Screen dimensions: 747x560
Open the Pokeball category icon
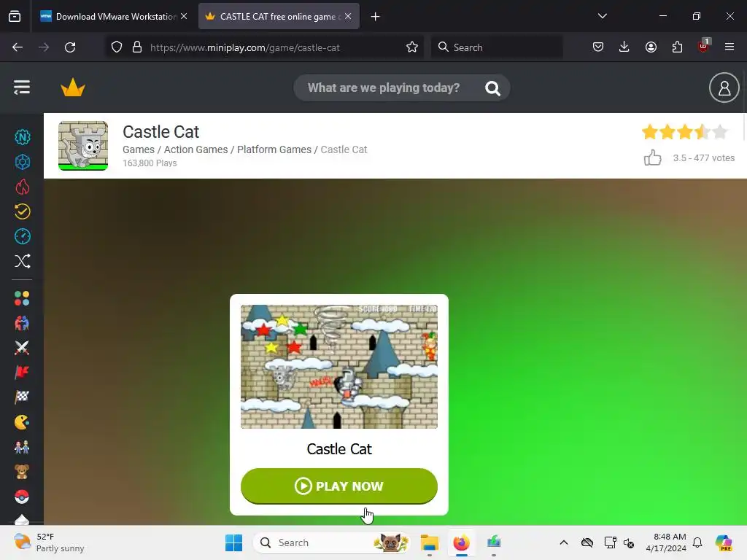(x=22, y=497)
